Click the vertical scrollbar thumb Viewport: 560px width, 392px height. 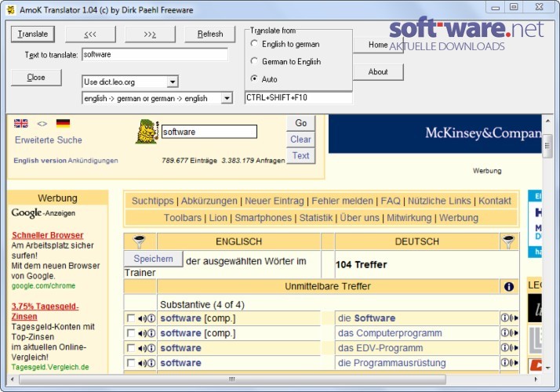pos(547,145)
